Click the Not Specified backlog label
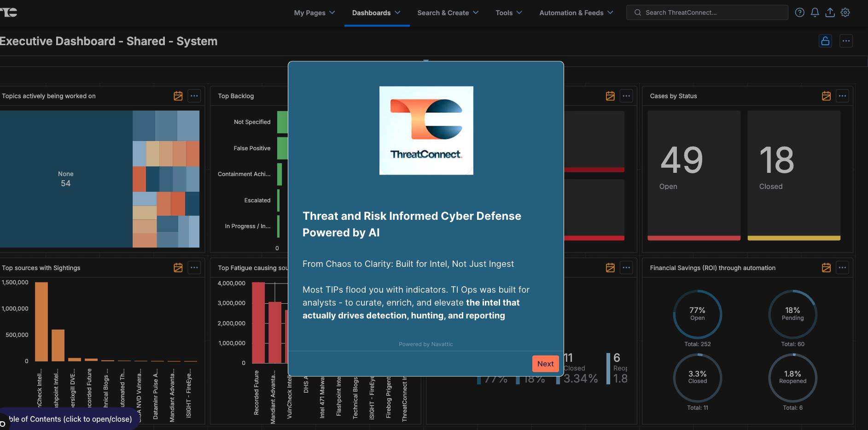The image size is (868, 430). click(252, 122)
